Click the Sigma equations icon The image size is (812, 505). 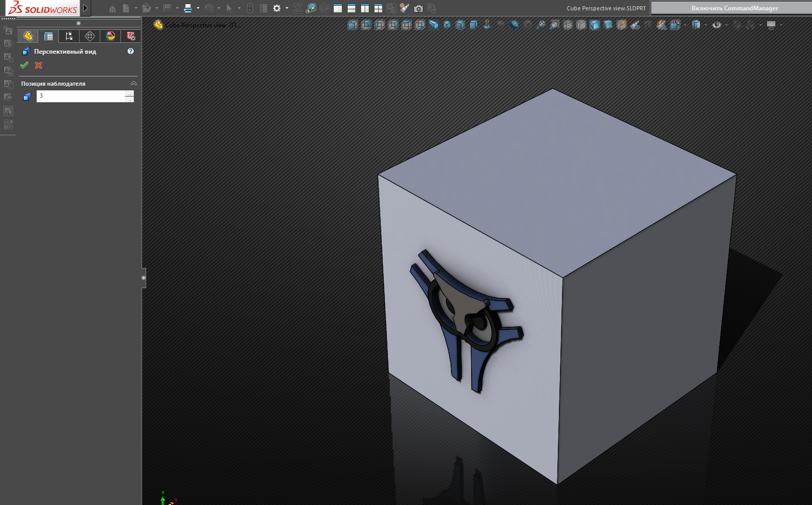coord(298,8)
